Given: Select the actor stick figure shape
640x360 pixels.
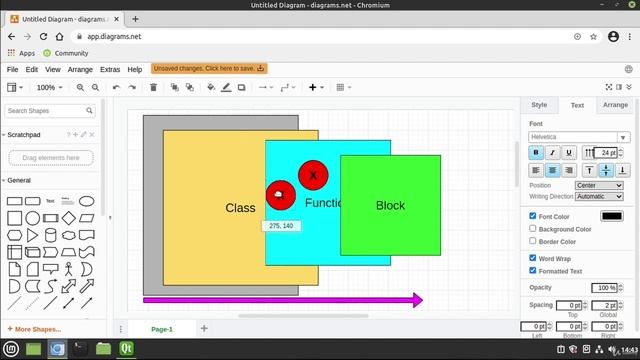Looking at the screenshot, I should pos(69,269).
